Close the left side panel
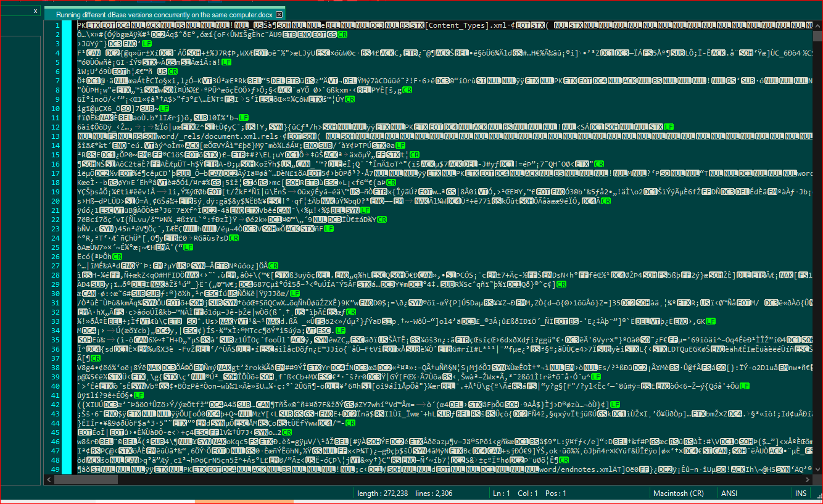 click(35, 11)
